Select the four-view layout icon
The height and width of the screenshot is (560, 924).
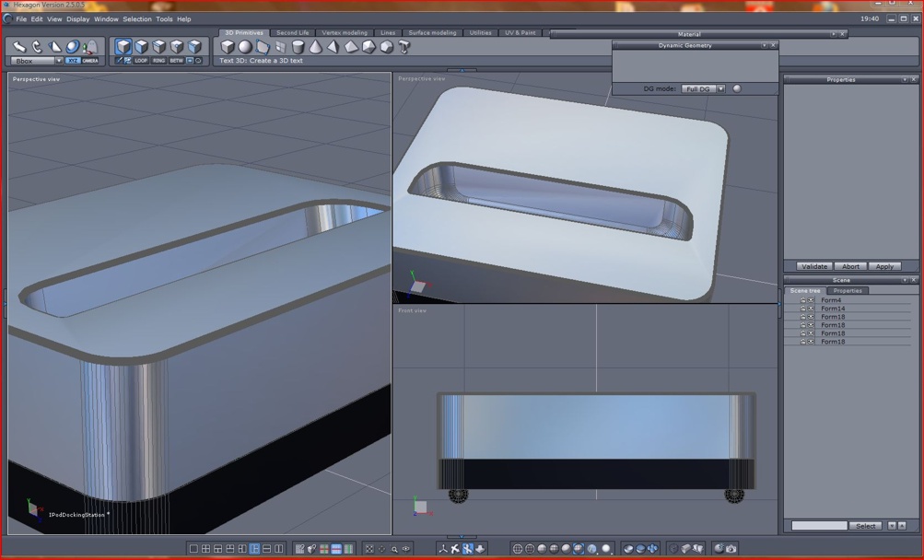coord(205,549)
